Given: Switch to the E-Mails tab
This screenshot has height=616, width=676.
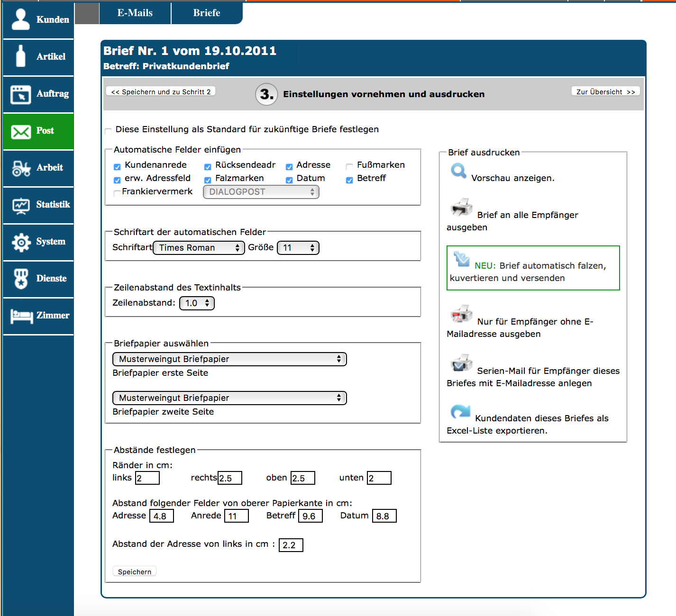Looking at the screenshot, I should [x=135, y=13].
